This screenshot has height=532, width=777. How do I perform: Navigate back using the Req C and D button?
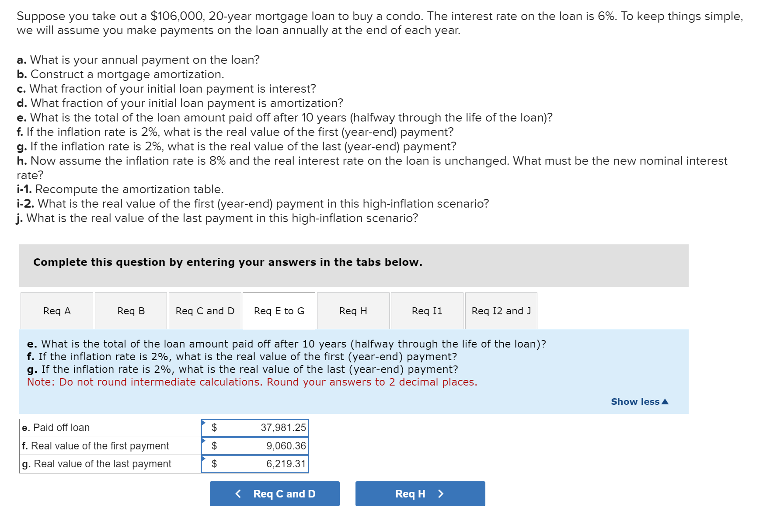click(274, 494)
